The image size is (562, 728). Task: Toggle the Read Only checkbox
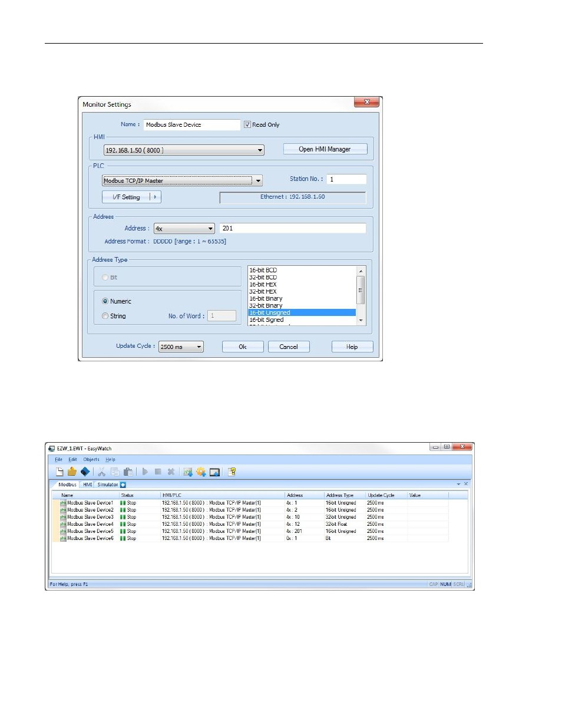pyautogui.click(x=247, y=124)
